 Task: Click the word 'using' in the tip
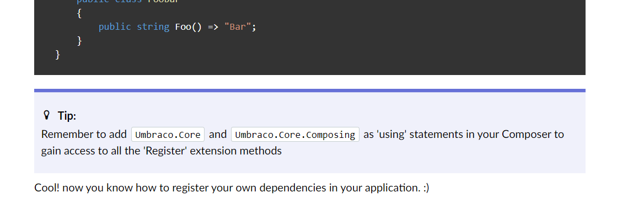tap(391, 135)
